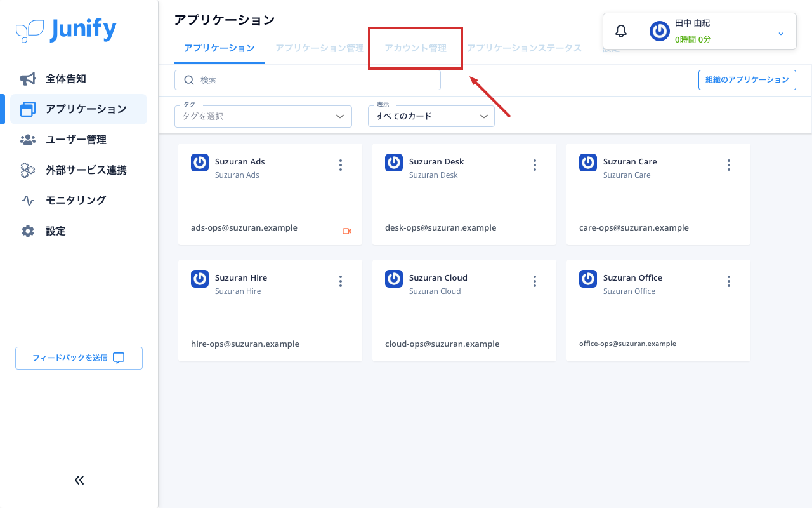Click the Suzuran Ads app logo
Viewport: 812px width, 508px height.
pos(200,163)
